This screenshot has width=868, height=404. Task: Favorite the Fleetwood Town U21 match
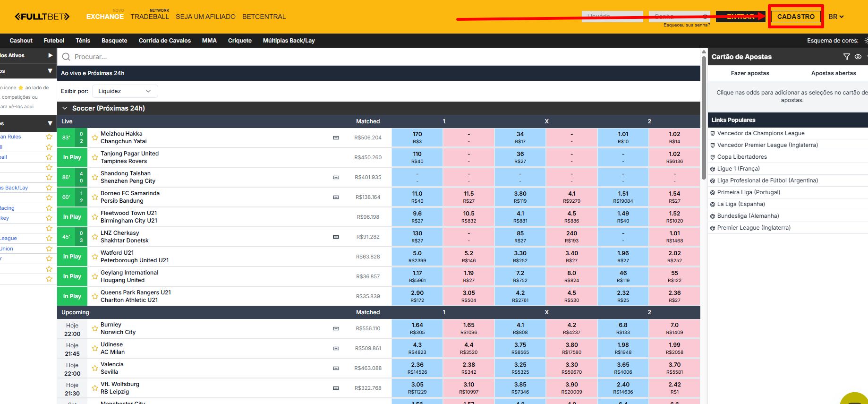point(95,217)
